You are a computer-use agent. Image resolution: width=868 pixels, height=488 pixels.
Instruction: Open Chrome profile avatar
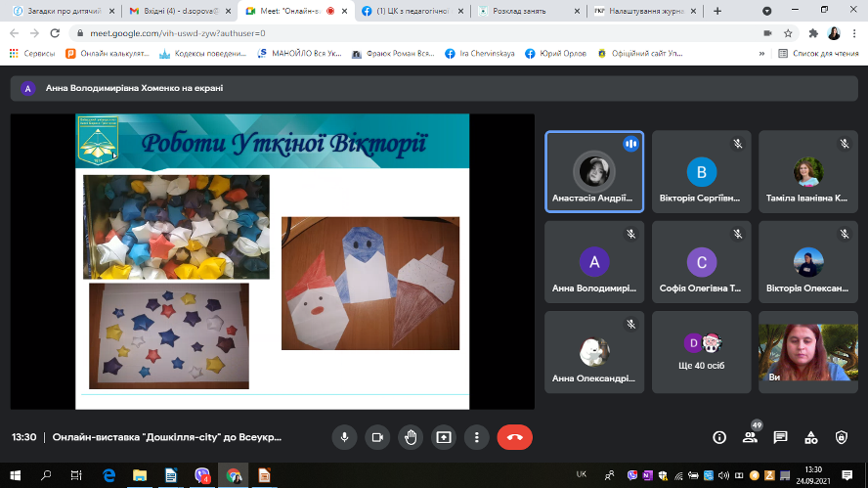(x=834, y=33)
